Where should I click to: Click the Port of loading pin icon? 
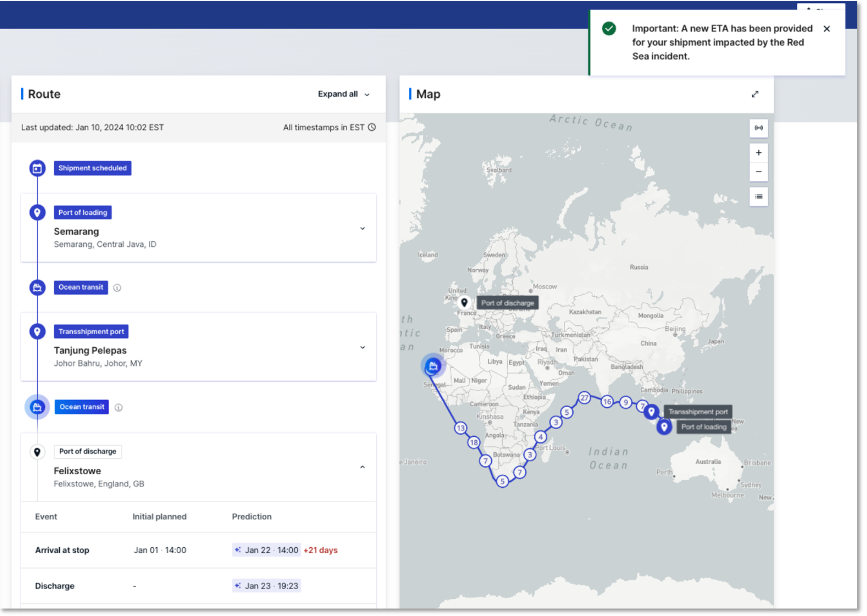pyautogui.click(x=37, y=213)
